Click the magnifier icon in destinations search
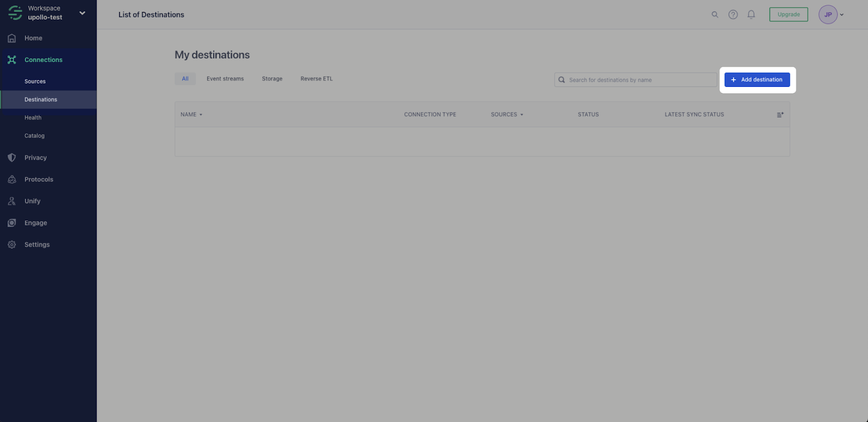Viewport: 868px width, 422px height. coord(562,80)
